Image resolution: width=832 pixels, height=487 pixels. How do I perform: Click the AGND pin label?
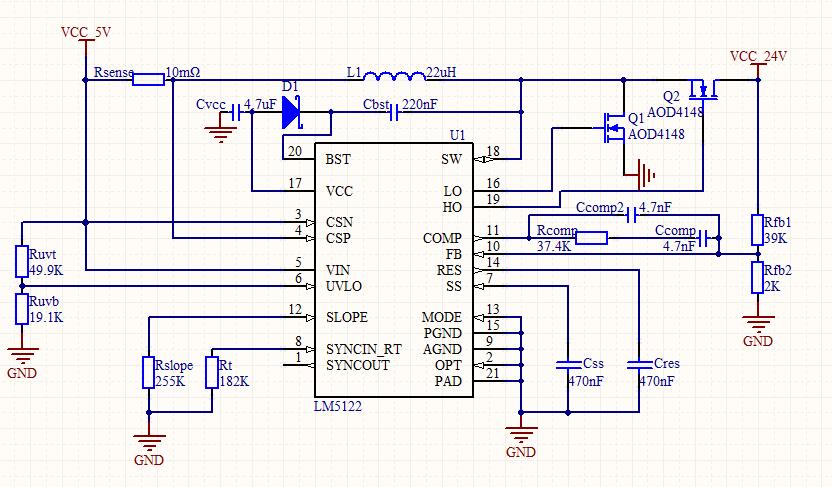442,350
